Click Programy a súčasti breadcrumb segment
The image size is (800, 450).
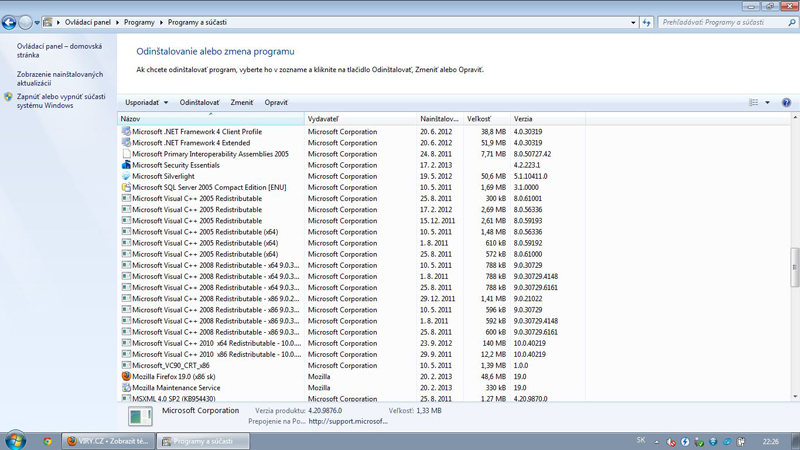coord(197,22)
